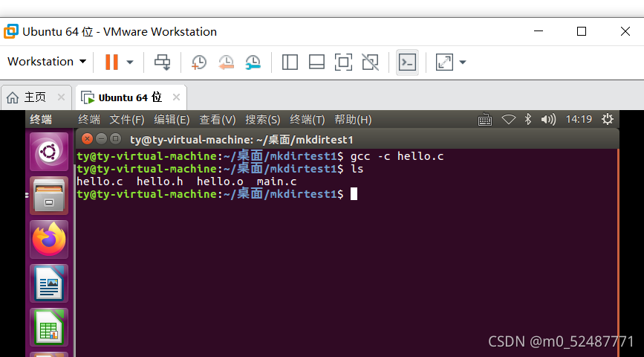Screen dimensions: 644x357
Task: Open the 文件(F) menu
Action: [x=127, y=120]
